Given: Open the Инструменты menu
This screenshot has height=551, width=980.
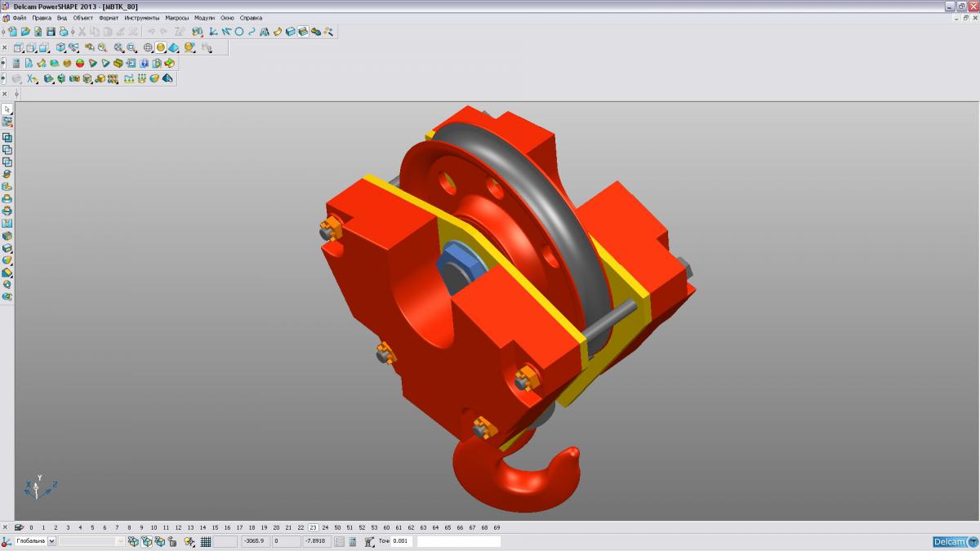Looking at the screenshot, I should [x=142, y=17].
